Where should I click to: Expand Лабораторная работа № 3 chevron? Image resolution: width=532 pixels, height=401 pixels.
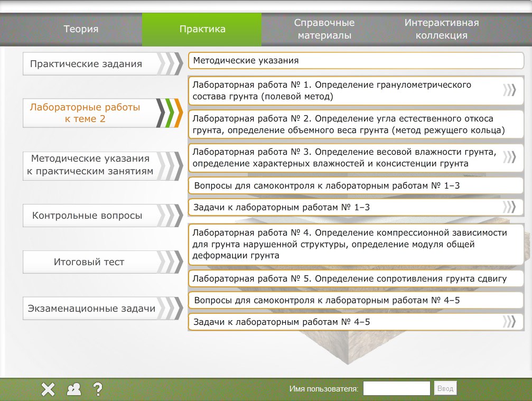509,157
